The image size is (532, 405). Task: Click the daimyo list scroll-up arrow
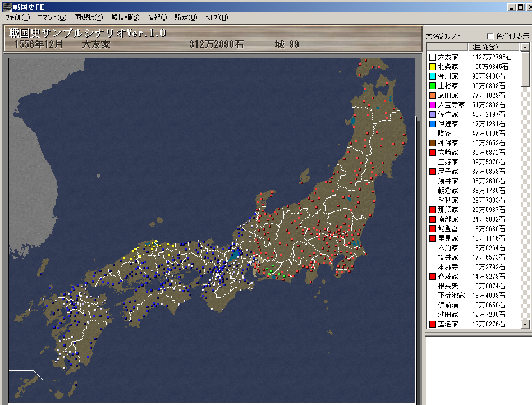[x=525, y=47]
